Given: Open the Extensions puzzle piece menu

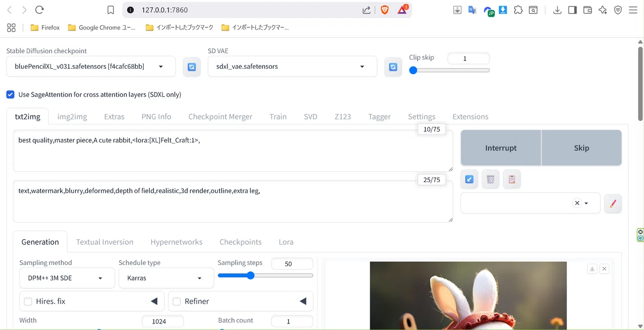Looking at the screenshot, I should (x=518, y=10).
